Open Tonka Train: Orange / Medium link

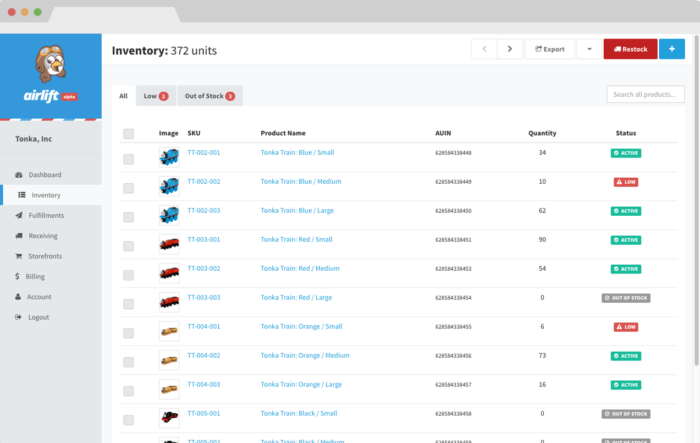coord(305,355)
